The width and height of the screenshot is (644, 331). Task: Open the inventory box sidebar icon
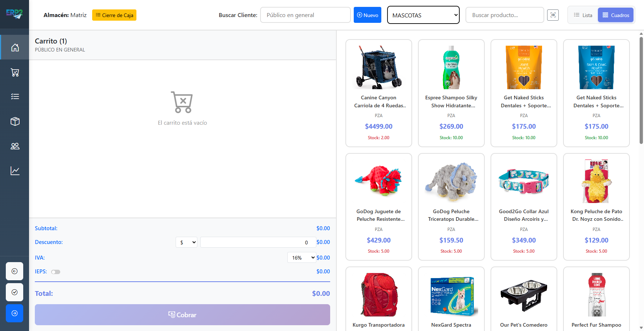tap(15, 121)
